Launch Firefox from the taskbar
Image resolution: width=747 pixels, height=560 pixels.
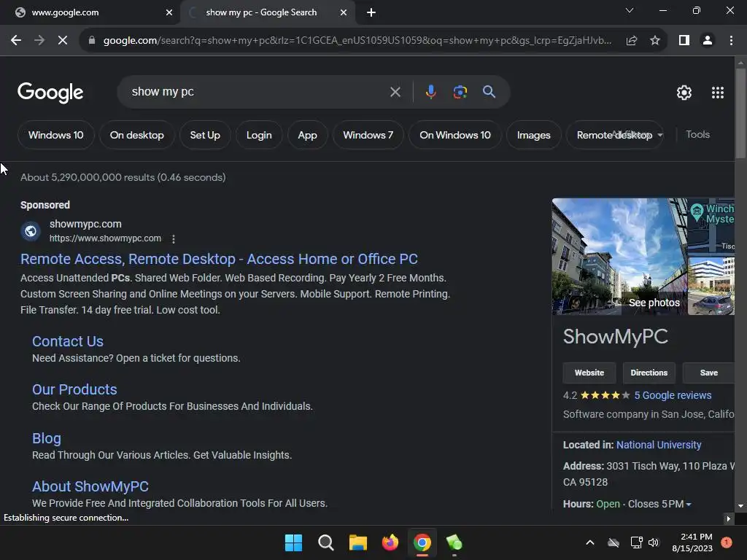coord(390,542)
